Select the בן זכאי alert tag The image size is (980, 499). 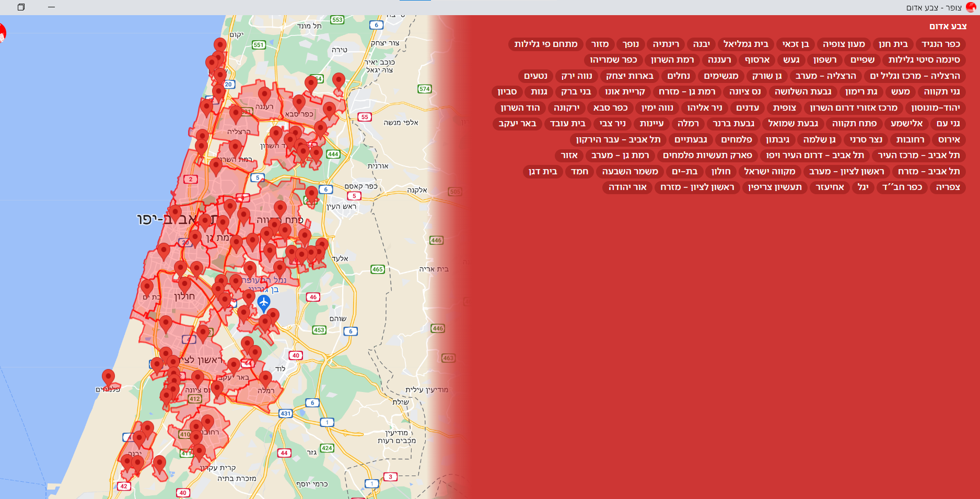796,44
